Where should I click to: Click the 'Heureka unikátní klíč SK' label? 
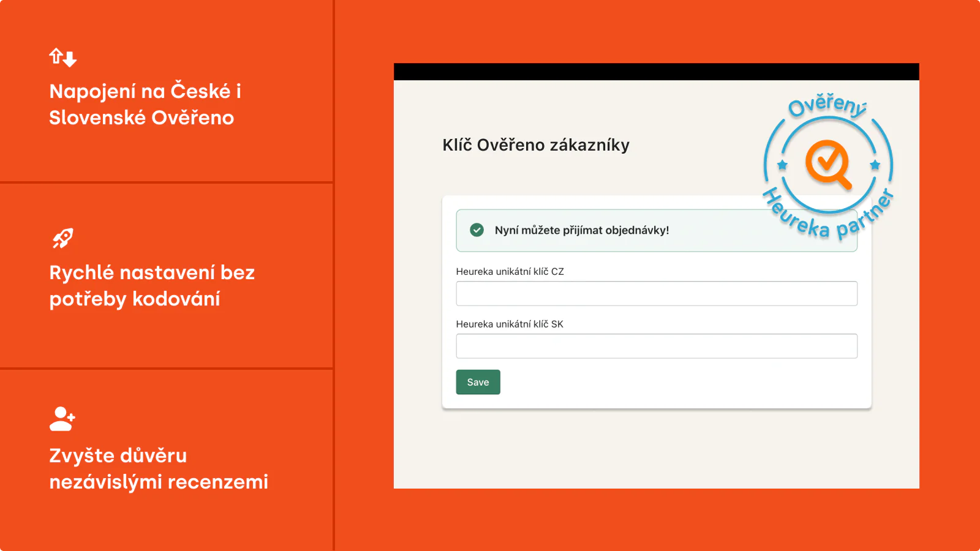click(510, 324)
